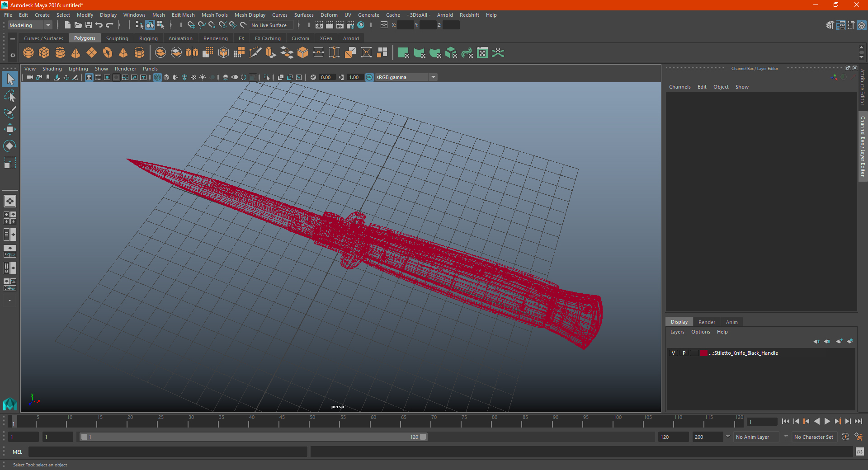The width and height of the screenshot is (868, 470).
Task: Activate the Move tool in toolbox
Action: [10, 129]
